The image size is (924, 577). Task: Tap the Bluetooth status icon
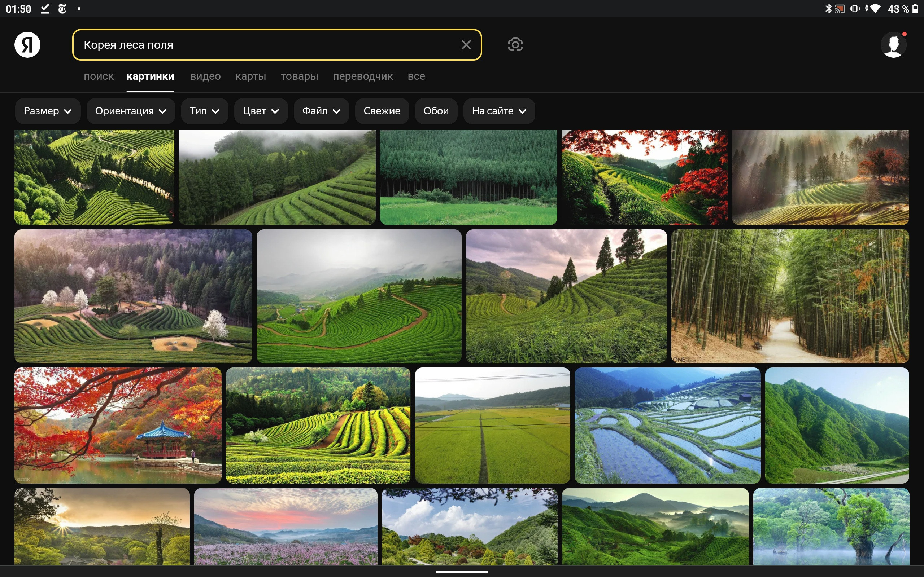[827, 9]
